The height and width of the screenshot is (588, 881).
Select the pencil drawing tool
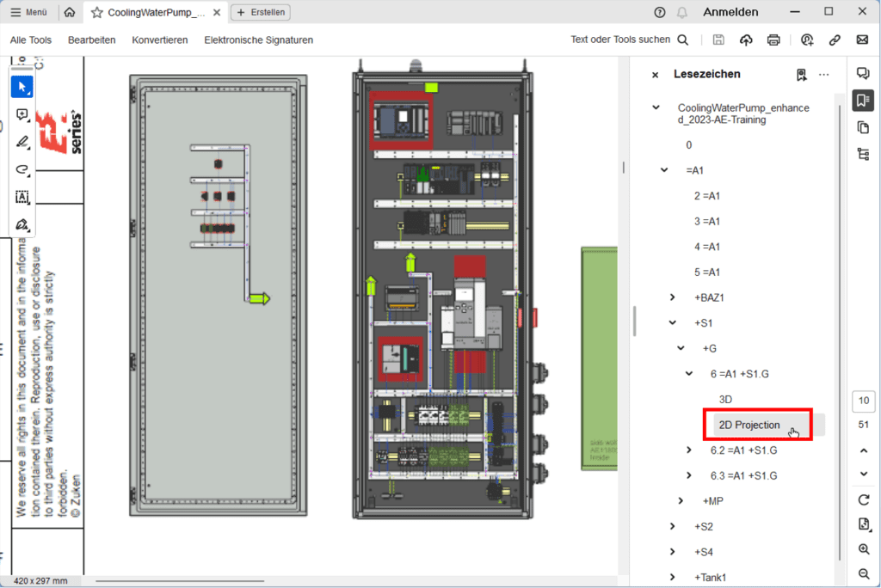(22, 142)
